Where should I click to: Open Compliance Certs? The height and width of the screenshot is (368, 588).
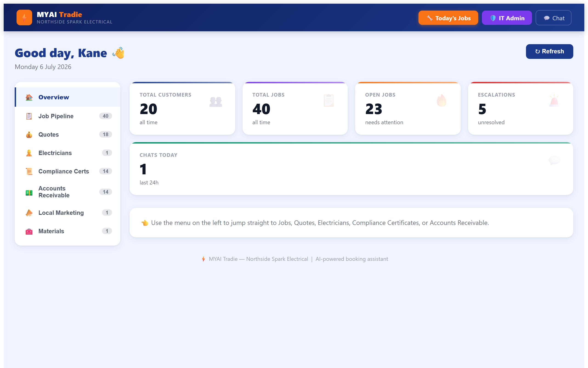pyautogui.click(x=68, y=171)
